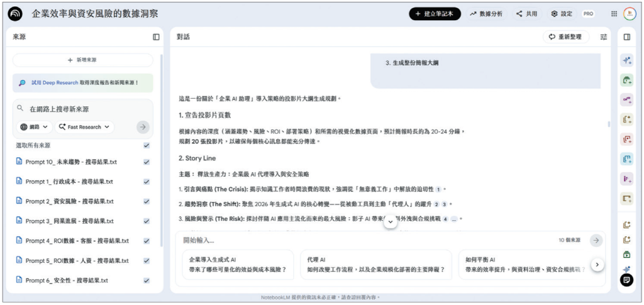Click the send arrow in chat input
Image resolution: width=644 pixels, height=305 pixels.
click(x=596, y=240)
